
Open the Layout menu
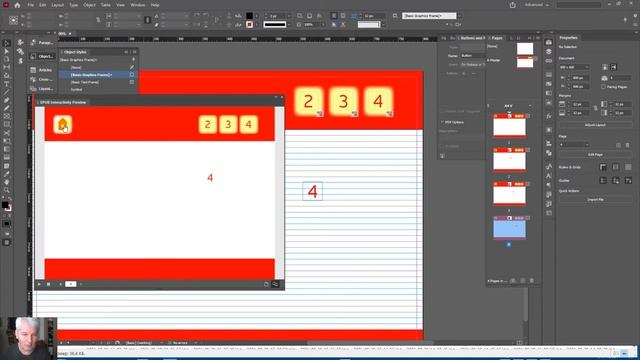58,5
